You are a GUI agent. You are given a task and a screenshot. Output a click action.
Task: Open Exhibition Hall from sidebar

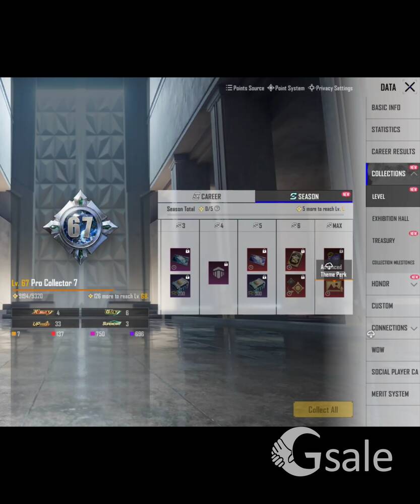click(x=390, y=219)
